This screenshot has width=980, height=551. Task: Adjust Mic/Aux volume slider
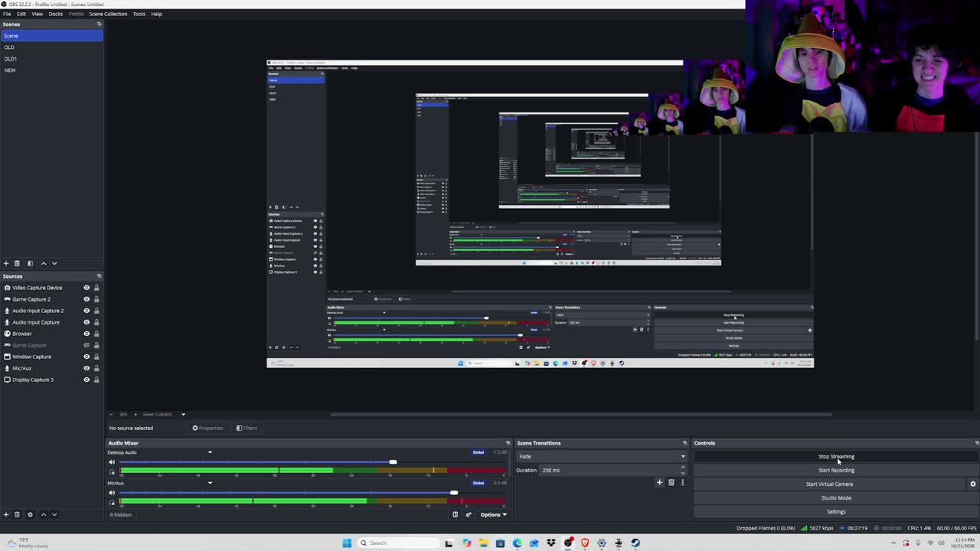coord(454,493)
